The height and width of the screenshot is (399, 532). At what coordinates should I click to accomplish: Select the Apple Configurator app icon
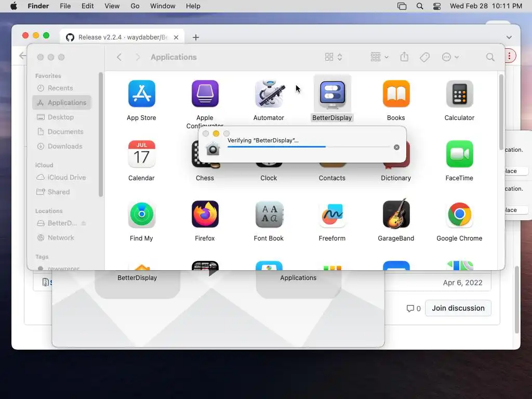tap(205, 94)
